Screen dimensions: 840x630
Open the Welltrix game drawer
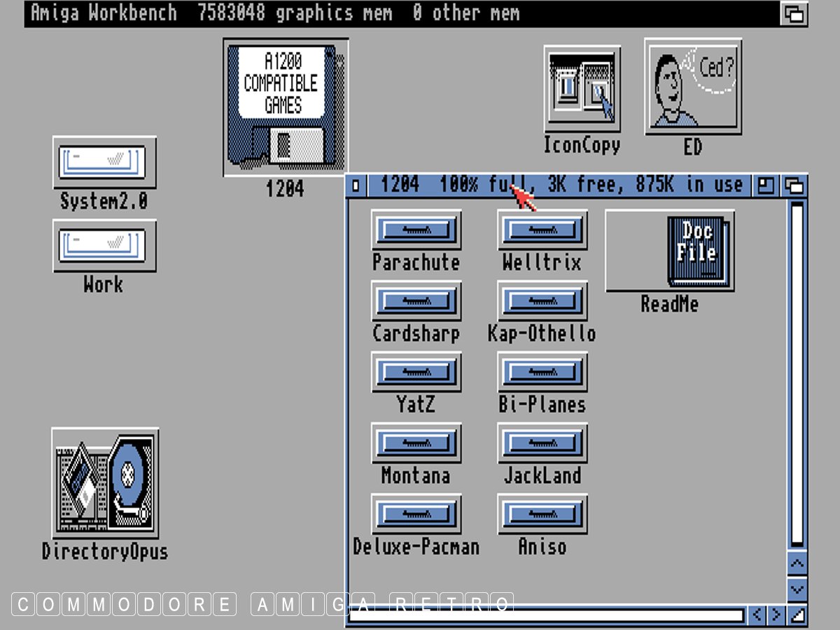point(542,230)
